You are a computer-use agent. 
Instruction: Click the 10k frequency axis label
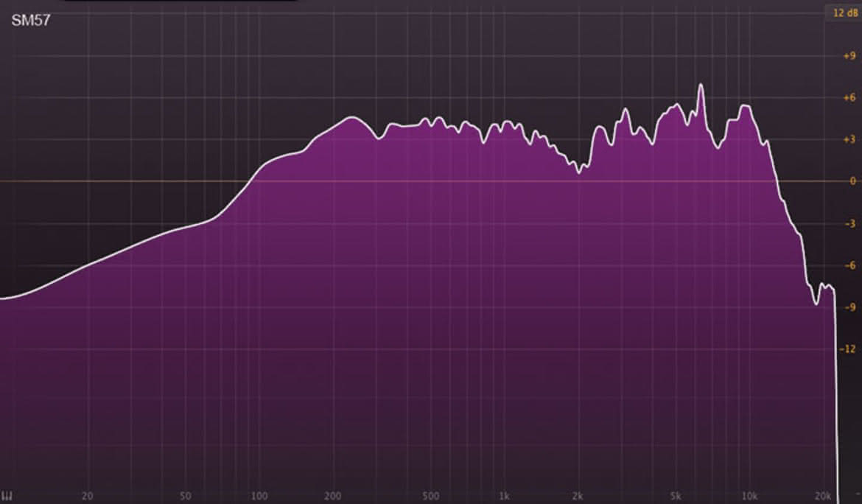[749, 497]
